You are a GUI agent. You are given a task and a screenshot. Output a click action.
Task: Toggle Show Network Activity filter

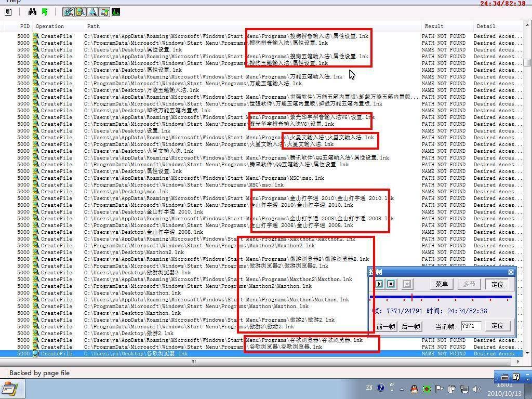[x=92, y=12]
